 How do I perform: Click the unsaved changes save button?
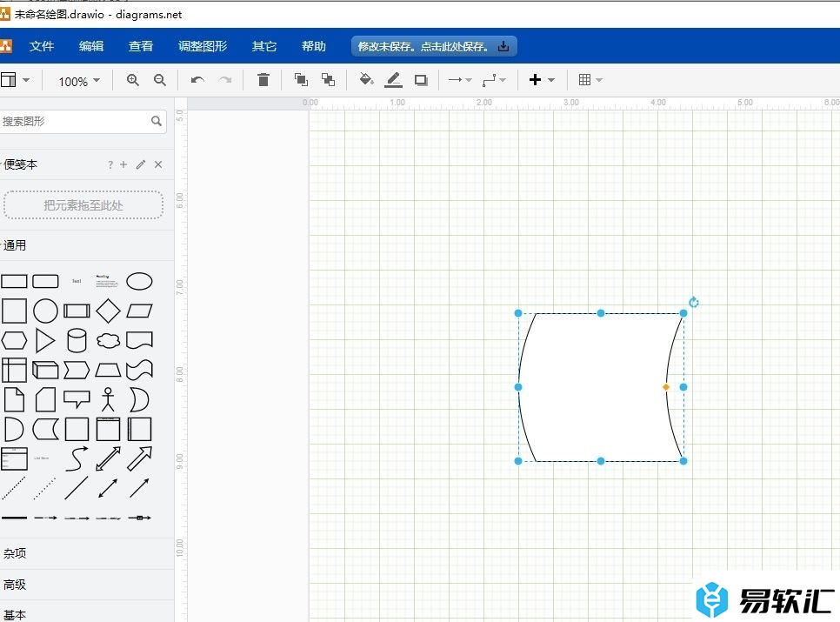434,46
